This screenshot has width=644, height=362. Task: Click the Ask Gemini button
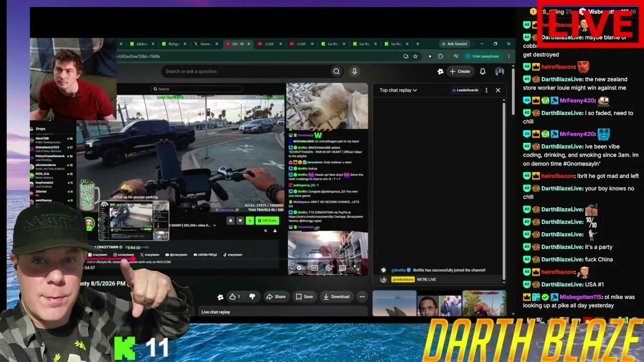pos(454,44)
